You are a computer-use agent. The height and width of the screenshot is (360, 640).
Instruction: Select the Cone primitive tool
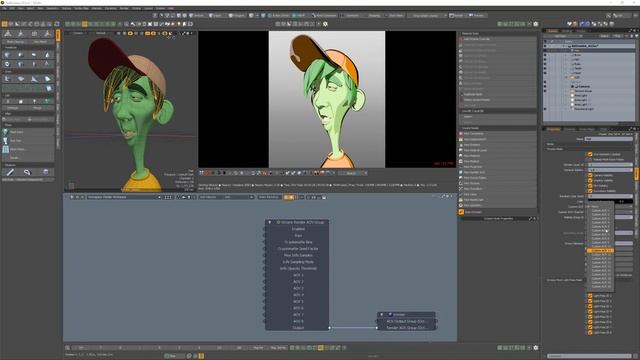point(47,55)
